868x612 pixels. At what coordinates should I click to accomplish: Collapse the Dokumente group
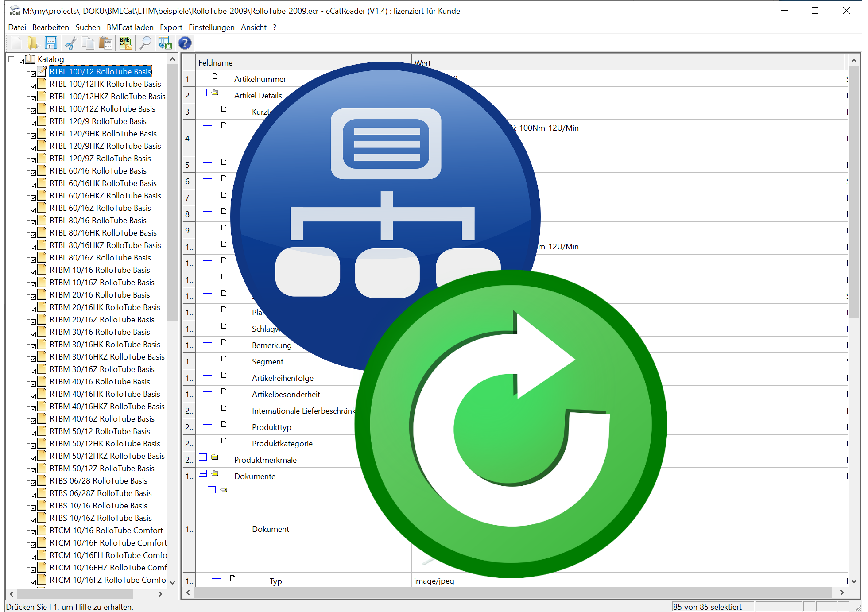pos(203,473)
